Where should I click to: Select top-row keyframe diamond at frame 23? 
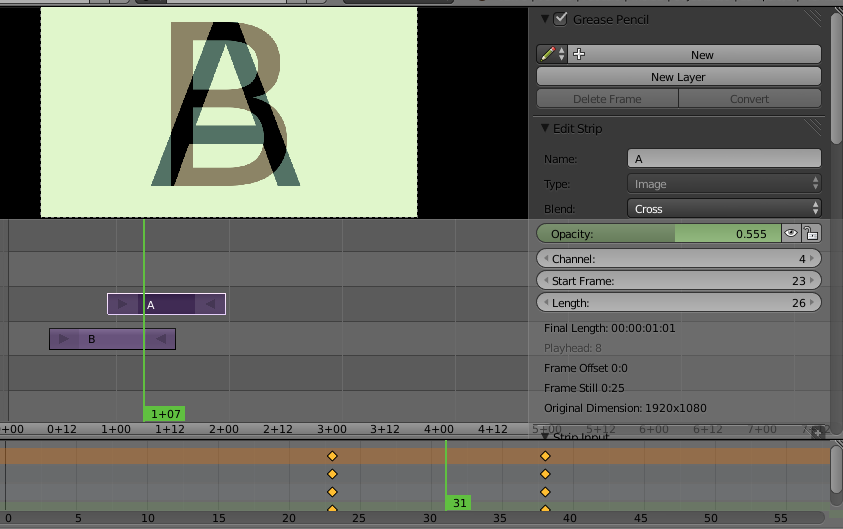pos(332,456)
